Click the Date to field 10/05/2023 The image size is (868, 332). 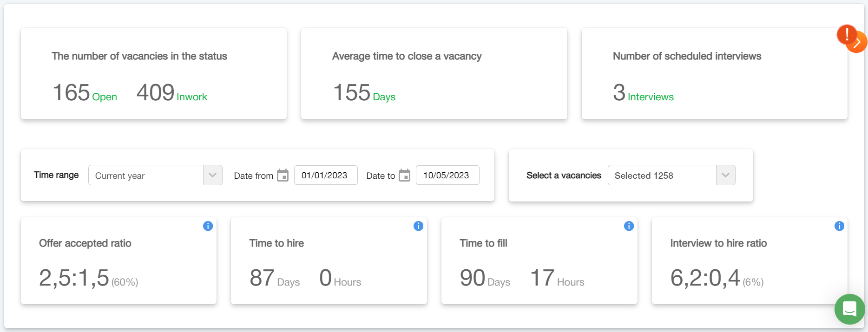tap(447, 176)
